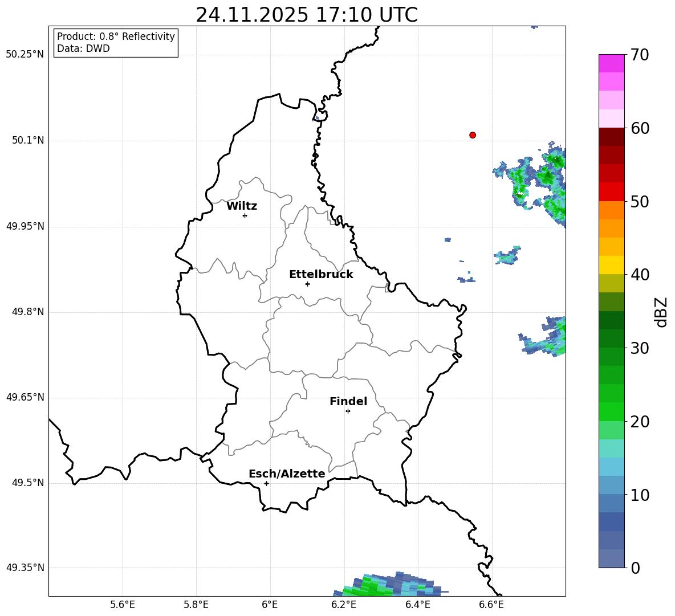This screenshot has height=616, width=675.
Task: Select the bright magenta top colorbar segment
Action: click(x=612, y=63)
